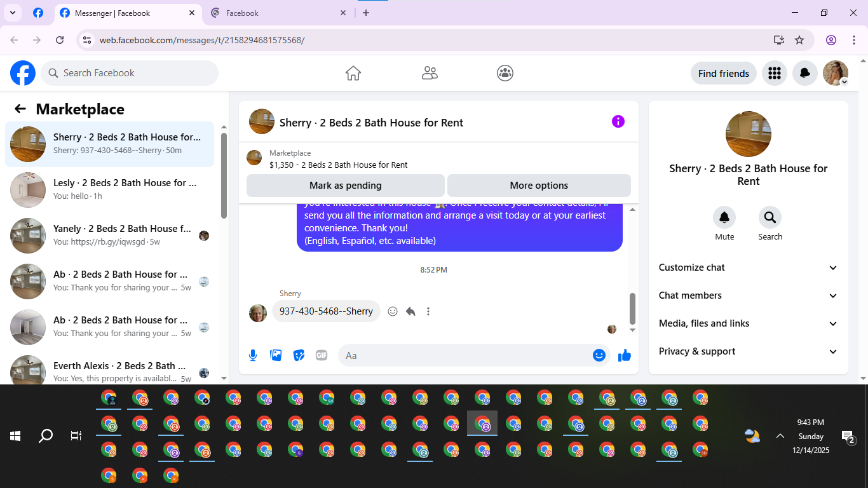The image size is (868, 488).
Task: Reload the page in browser toolbar
Action: [x=60, y=40]
